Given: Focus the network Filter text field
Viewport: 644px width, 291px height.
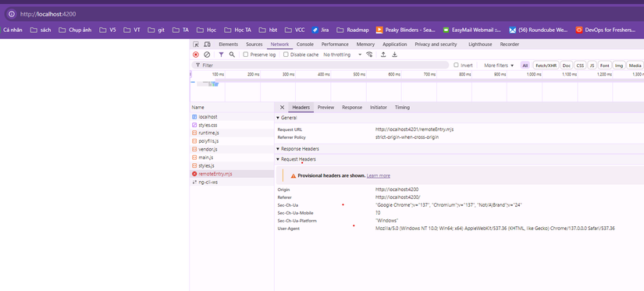Looking at the screenshot, I should tap(320, 66).
